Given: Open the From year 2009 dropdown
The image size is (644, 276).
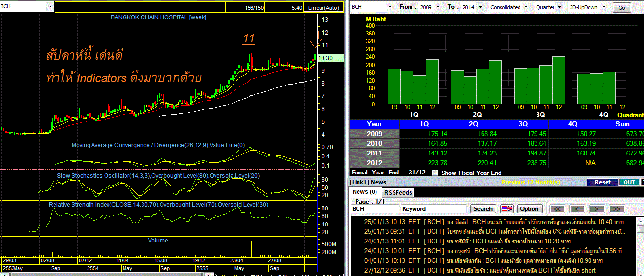Looking at the screenshot, I should [438, 7].
